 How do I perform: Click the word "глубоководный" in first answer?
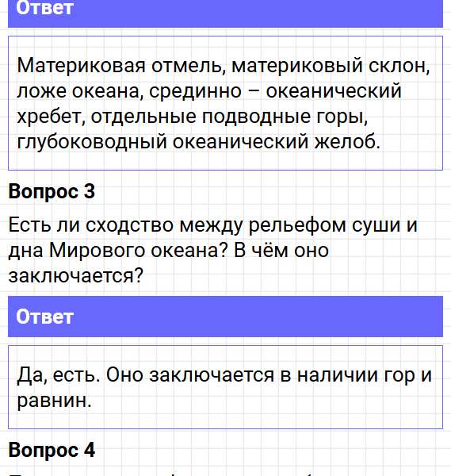click(x=92, y=142)
